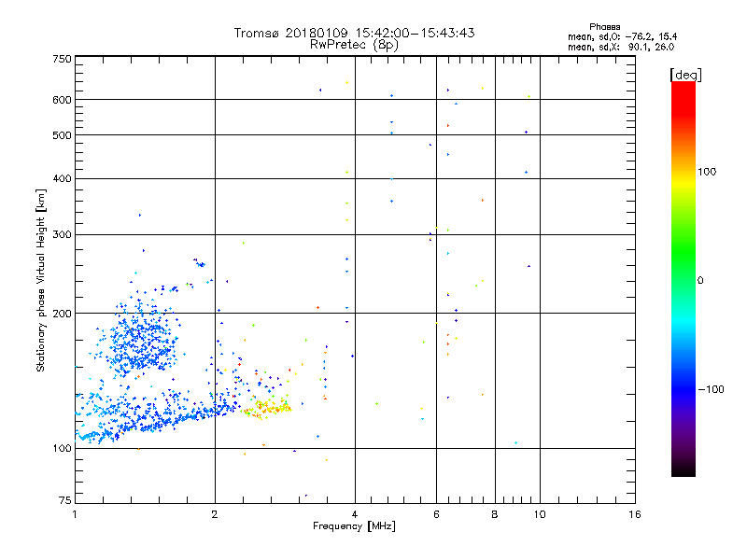Click the y-axis tick label '500'

click(62, 135)
